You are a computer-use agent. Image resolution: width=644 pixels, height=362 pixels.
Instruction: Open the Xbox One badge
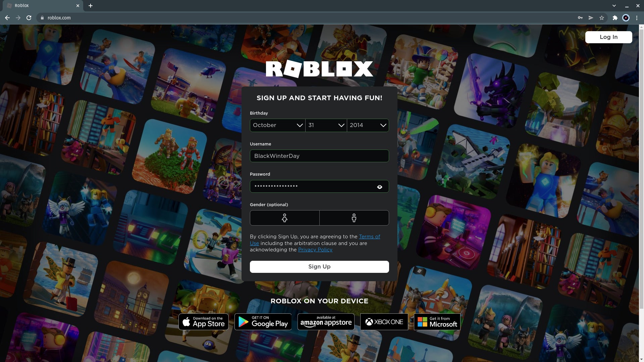[x=384, y=322]
